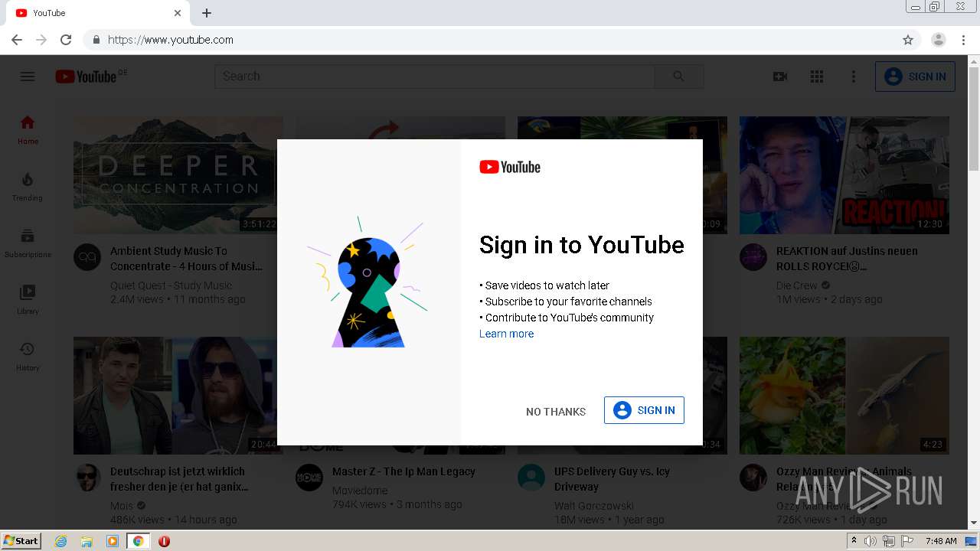Screen dimensions: 980x551
Task: Click Learn more link
Action: 507,334
